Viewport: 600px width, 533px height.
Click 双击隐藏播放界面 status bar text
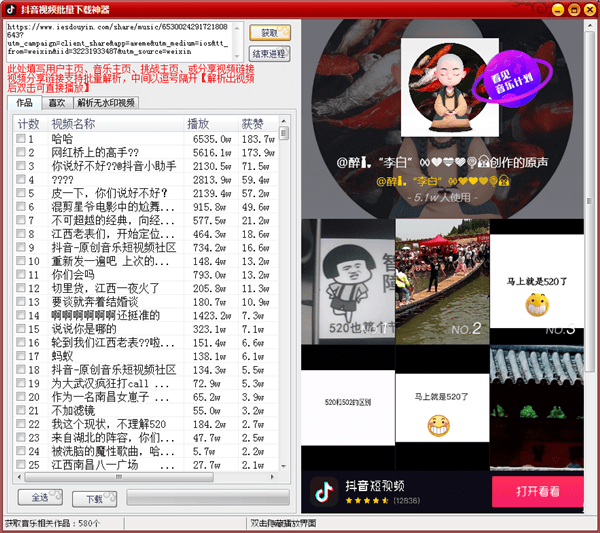[283, 523]
